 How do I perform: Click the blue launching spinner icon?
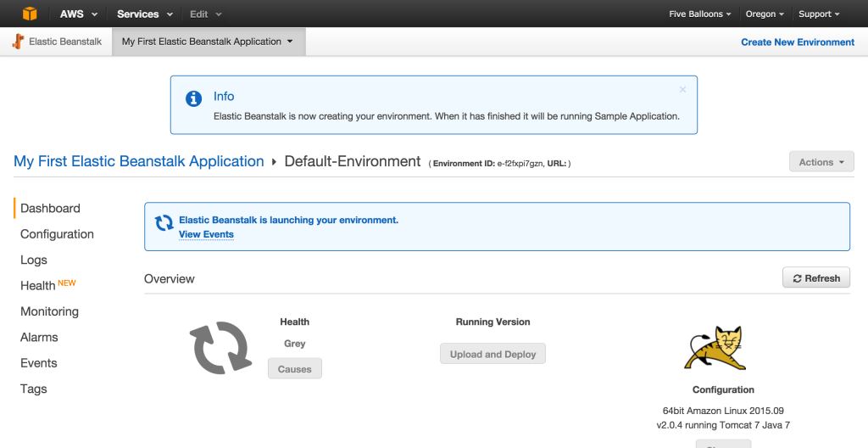tap(164, 223)
